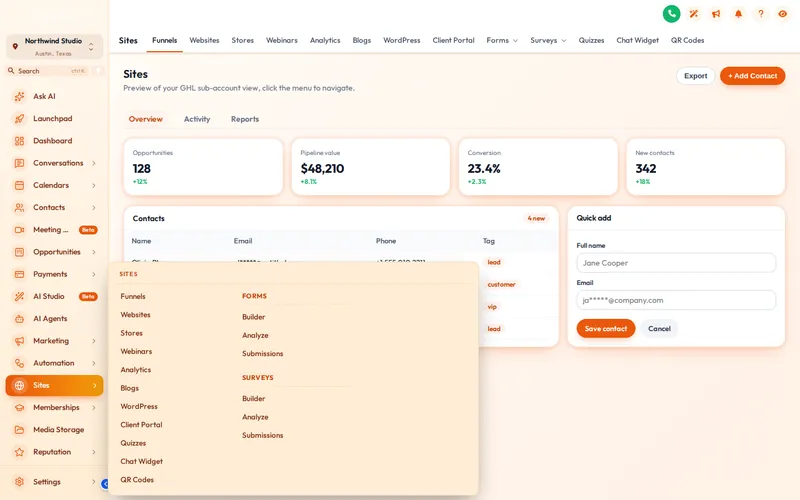
Task: Open Analyze under Surveys in flyout
Action: (x=255, y=417)
